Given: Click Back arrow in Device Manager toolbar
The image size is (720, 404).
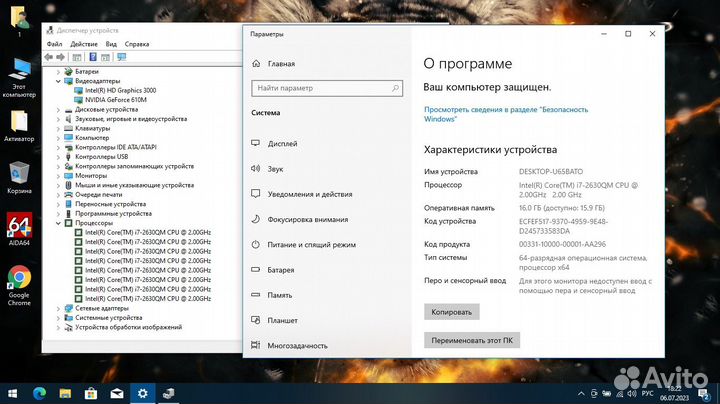Looking at the screenshot, I should click(49, 57).
